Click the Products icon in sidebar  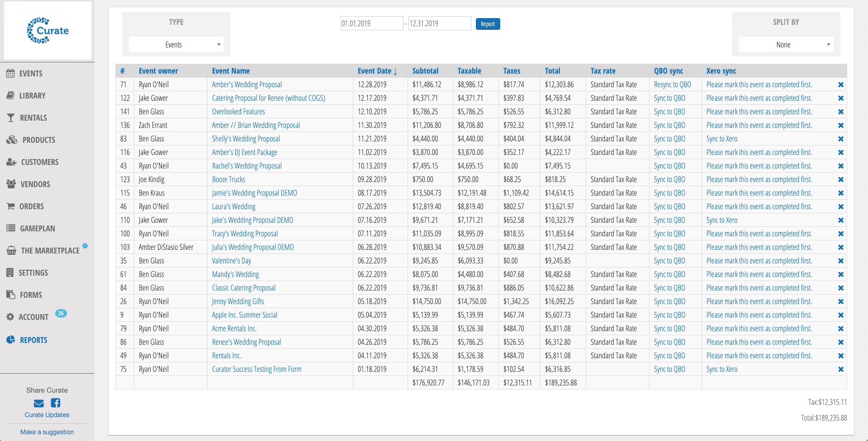click(x=11, y=140)
